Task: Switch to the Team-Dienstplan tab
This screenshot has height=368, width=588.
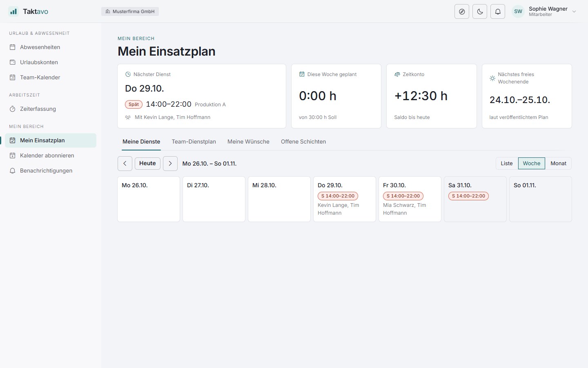Action: (194, 141)
